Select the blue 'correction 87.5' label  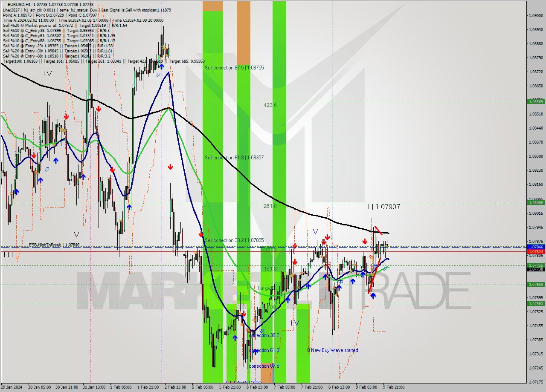point(264,366)
